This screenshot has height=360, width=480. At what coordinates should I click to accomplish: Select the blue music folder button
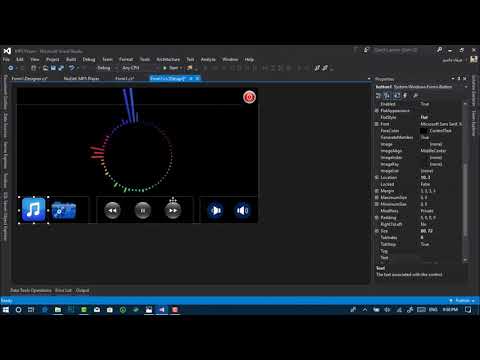pos(64,210)
